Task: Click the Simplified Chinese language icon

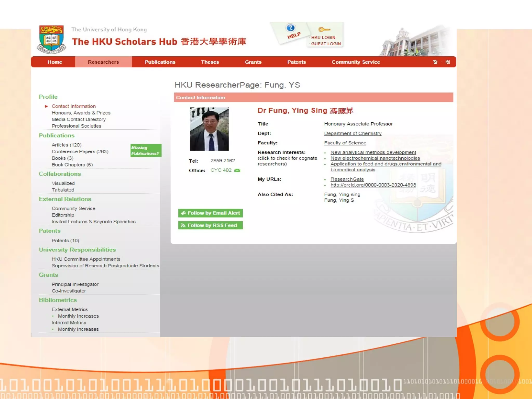Action: point(448,62)
